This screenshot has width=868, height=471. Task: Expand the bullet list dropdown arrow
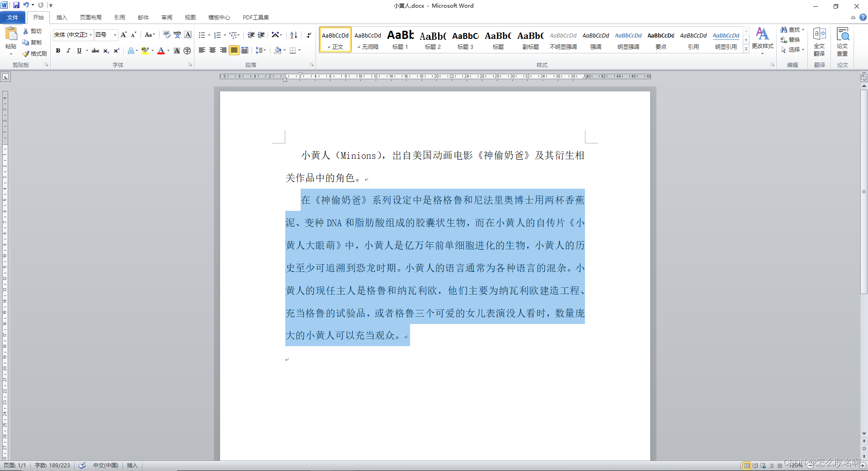[x=209, y=35]
